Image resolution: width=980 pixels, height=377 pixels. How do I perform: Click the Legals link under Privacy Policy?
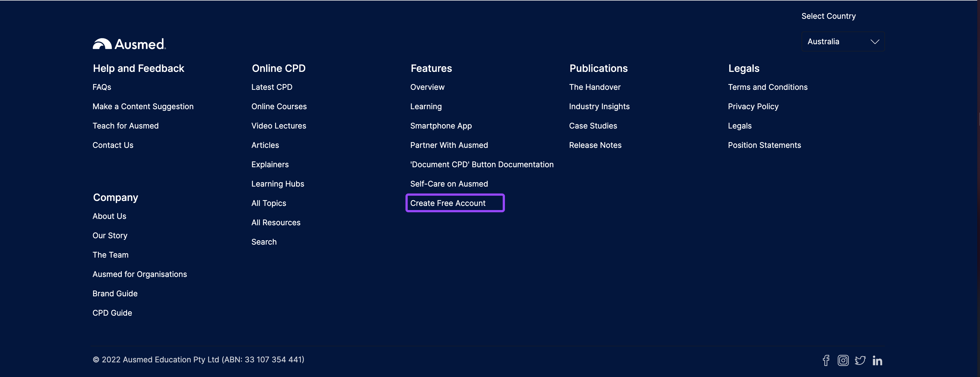[x=740, y=126]
